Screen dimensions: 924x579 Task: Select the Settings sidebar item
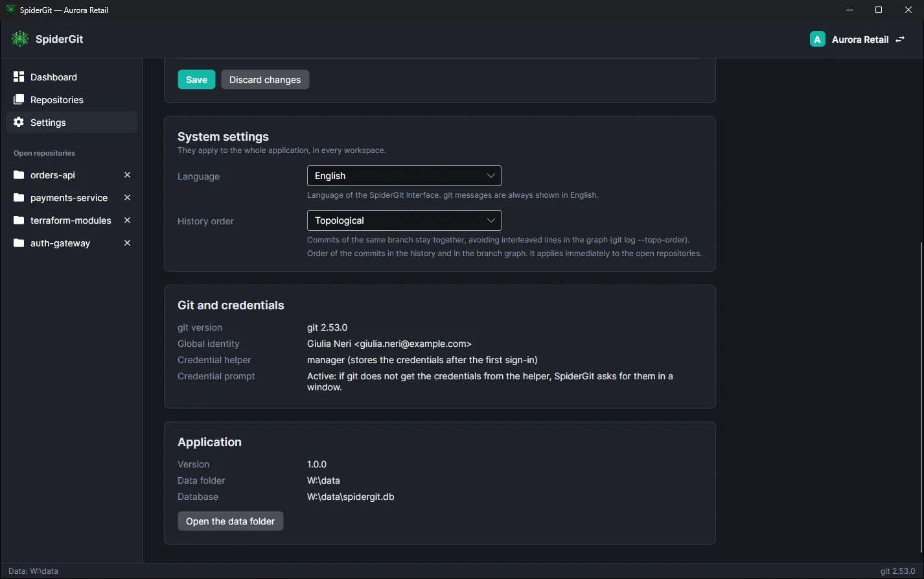click(x=71, y=123)
